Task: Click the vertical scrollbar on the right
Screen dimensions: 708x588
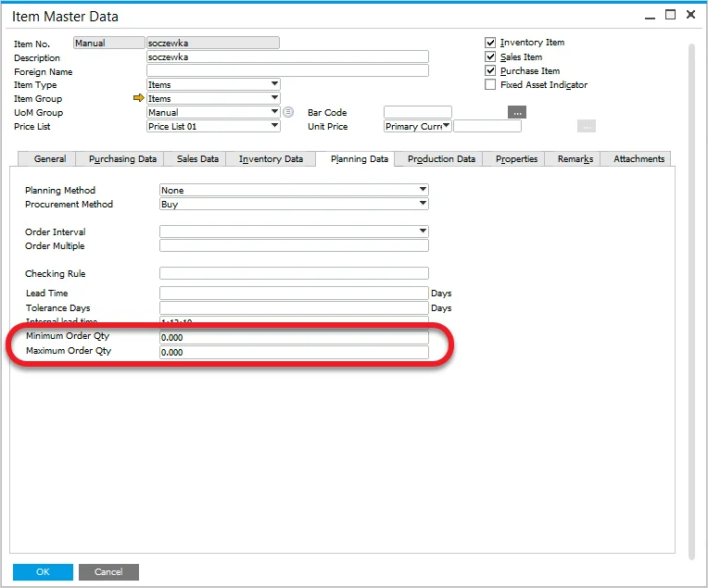Action: (691, 296)
